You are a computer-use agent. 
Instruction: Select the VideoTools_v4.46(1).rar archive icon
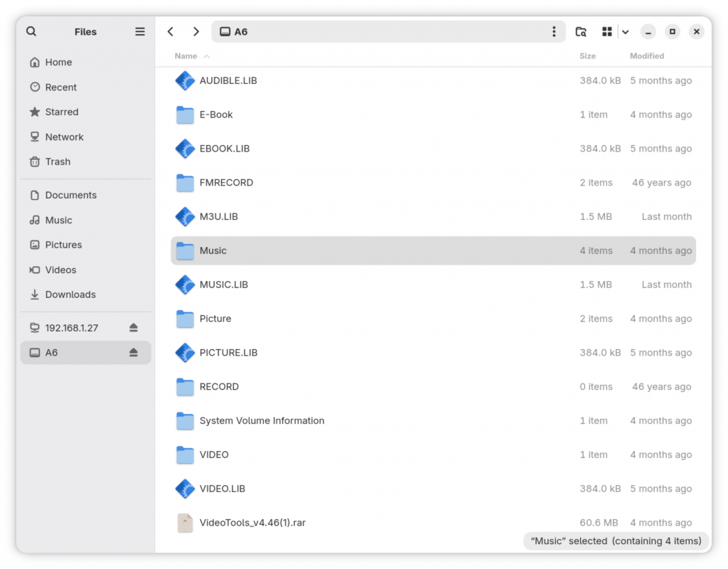point(185,523)
